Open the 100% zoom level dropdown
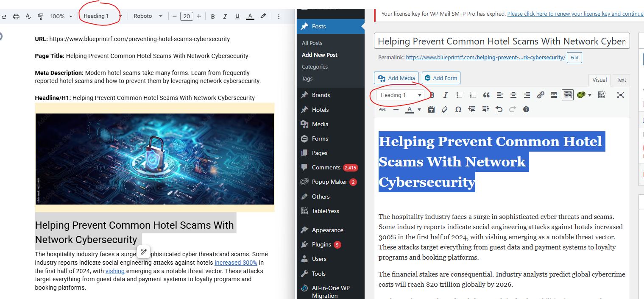The image size is (644, 299). click(x=61, y=17)
